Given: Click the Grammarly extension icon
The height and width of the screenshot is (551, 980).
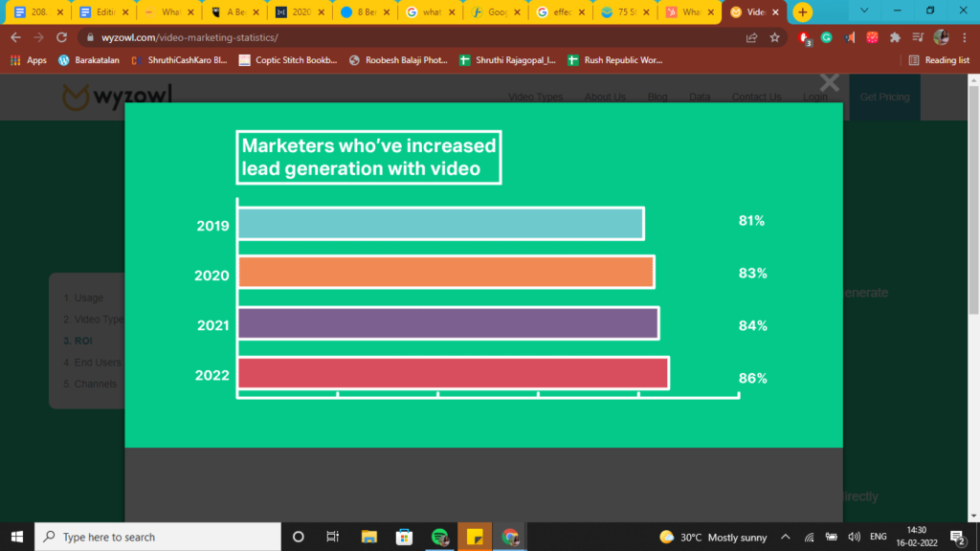Looking at the screenshot, I should (x=826, y=37).
